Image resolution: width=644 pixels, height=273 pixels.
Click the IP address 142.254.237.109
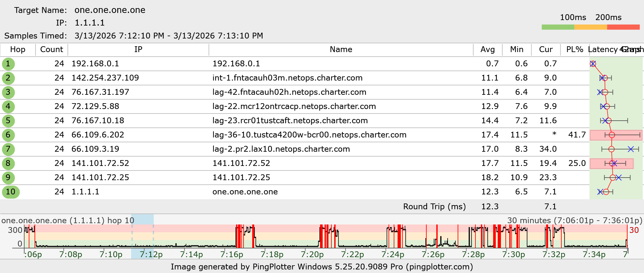[105, 78]
